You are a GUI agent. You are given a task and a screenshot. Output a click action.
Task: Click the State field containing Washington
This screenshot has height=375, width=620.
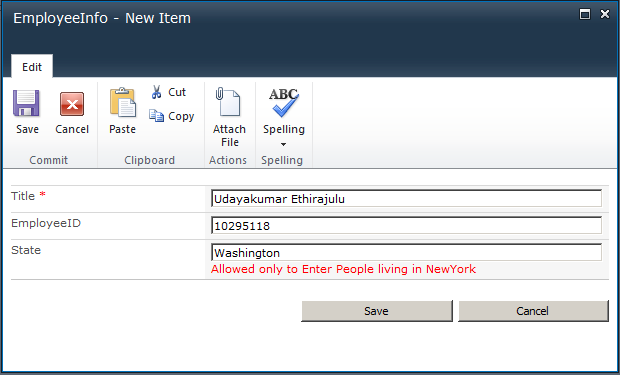406,252
